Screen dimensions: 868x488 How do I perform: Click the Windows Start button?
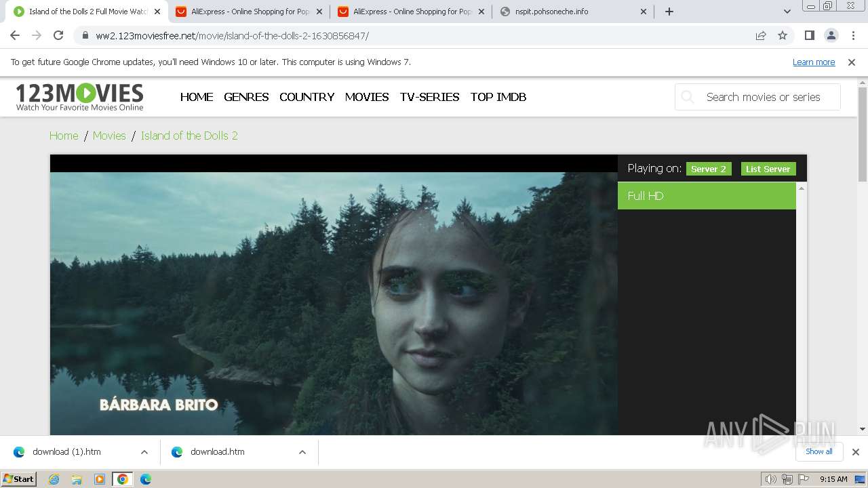click(19, 479)
